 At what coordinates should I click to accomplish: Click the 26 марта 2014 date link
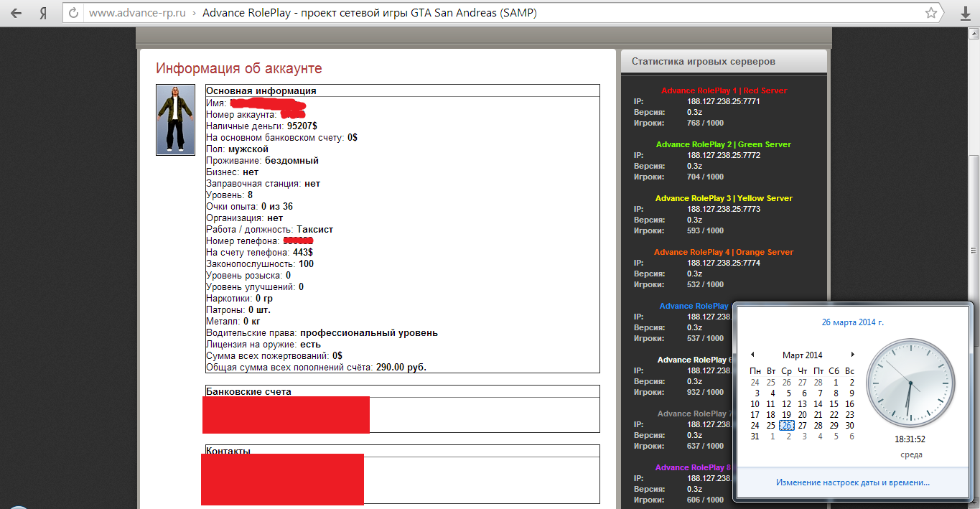[852, 322]
